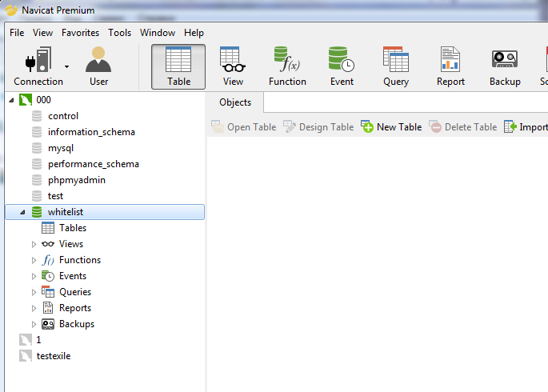Open the Function toolbar icon

point(287,66)
